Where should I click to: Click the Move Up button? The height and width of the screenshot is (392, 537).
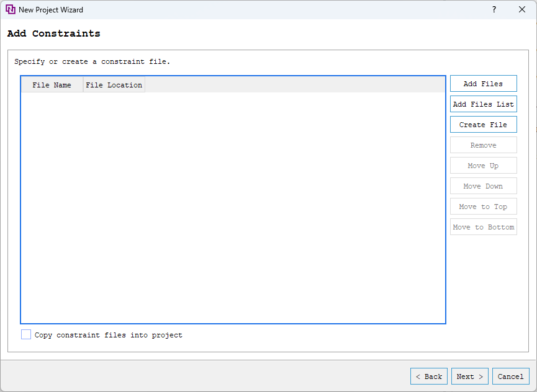[x=483, y=165]
